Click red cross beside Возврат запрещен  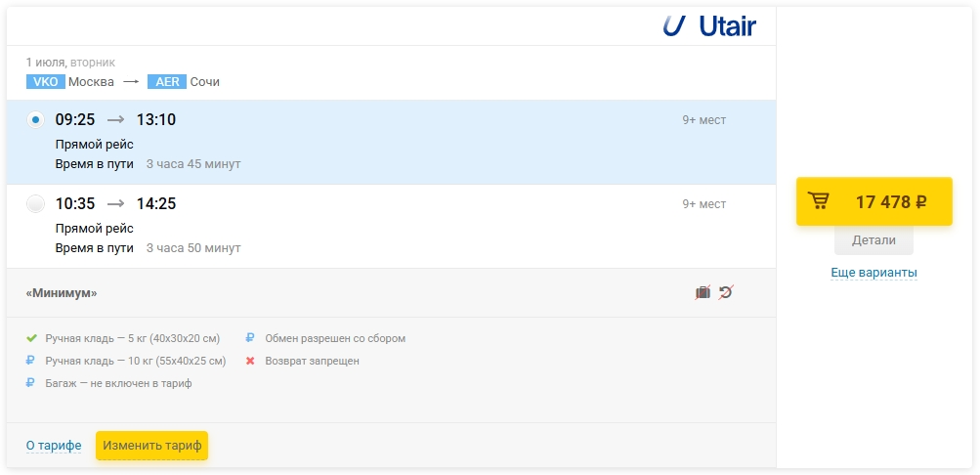tap(250, 361)
